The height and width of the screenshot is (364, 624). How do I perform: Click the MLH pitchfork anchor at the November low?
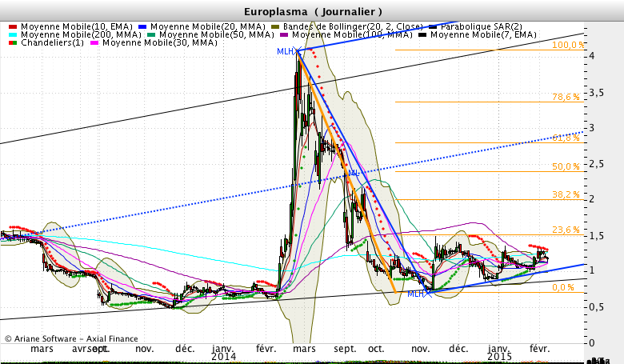419,294
